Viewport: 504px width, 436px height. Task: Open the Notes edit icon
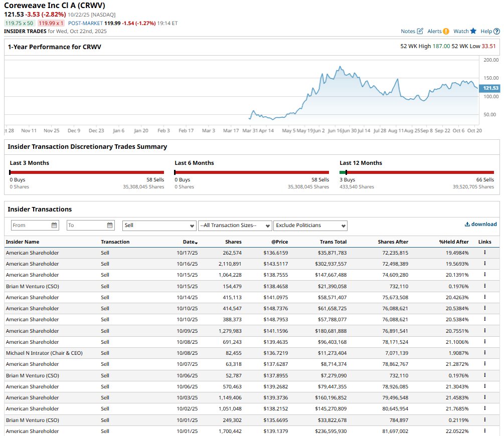[x=420, y=31]
